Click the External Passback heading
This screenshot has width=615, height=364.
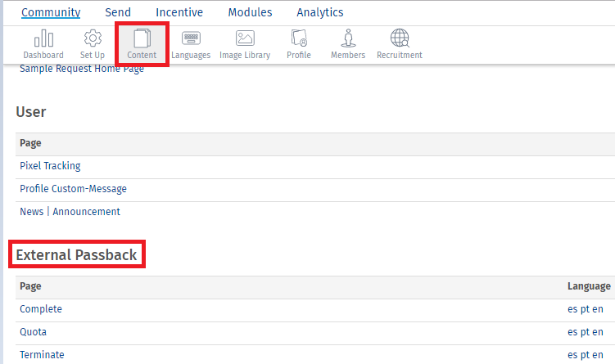coord(76,254)
